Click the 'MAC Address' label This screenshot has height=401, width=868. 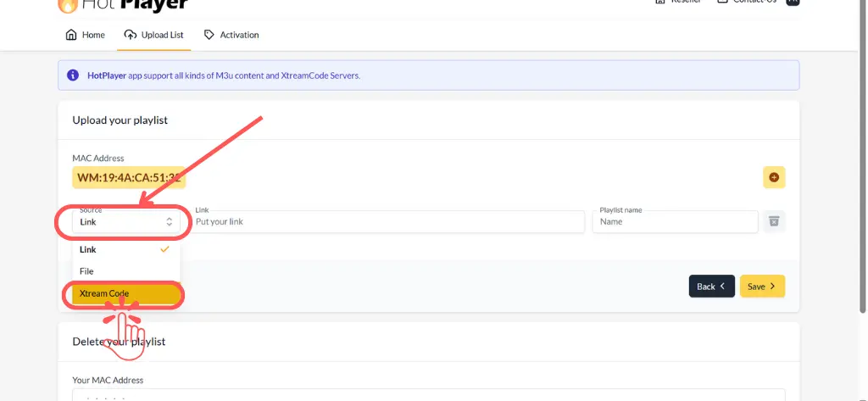point(98,159)
